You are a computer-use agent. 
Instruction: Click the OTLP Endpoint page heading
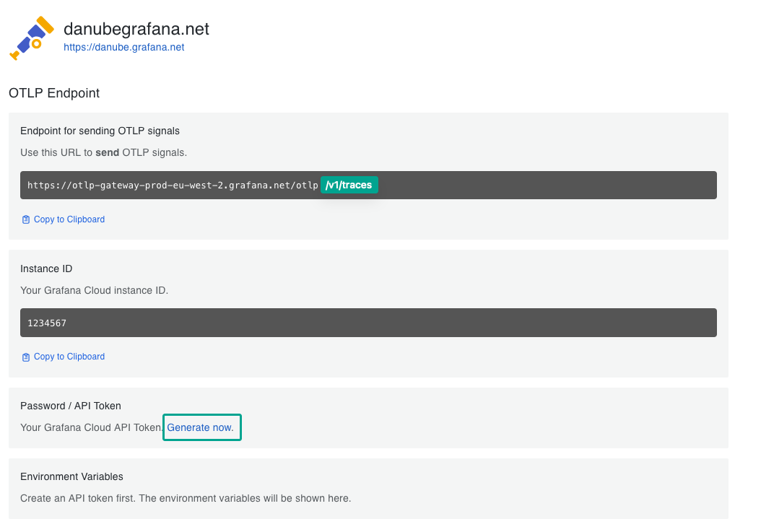tap(53, 93)
